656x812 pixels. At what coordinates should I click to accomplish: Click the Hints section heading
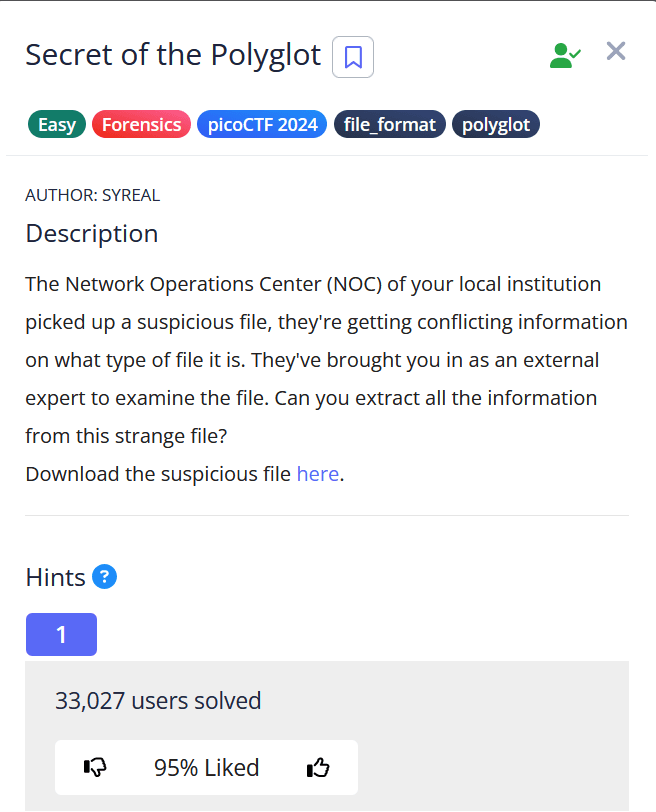[x=55, y=577]
